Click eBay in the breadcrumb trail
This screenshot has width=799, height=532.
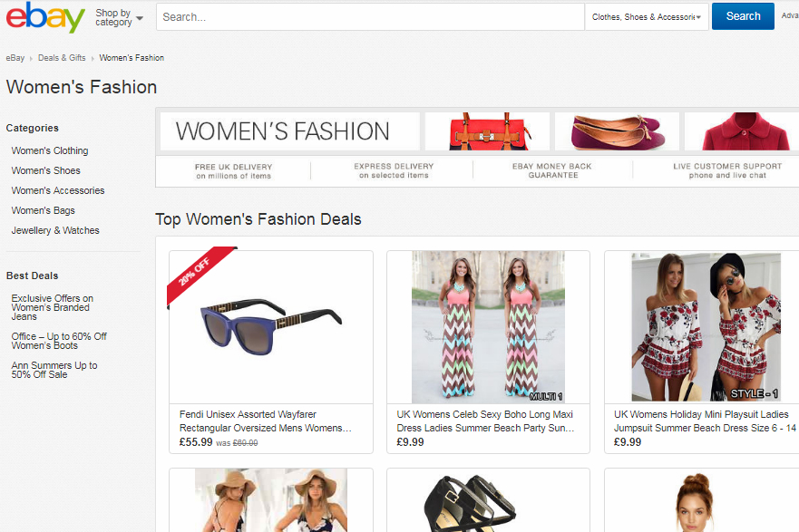click(x=15, y=57)
